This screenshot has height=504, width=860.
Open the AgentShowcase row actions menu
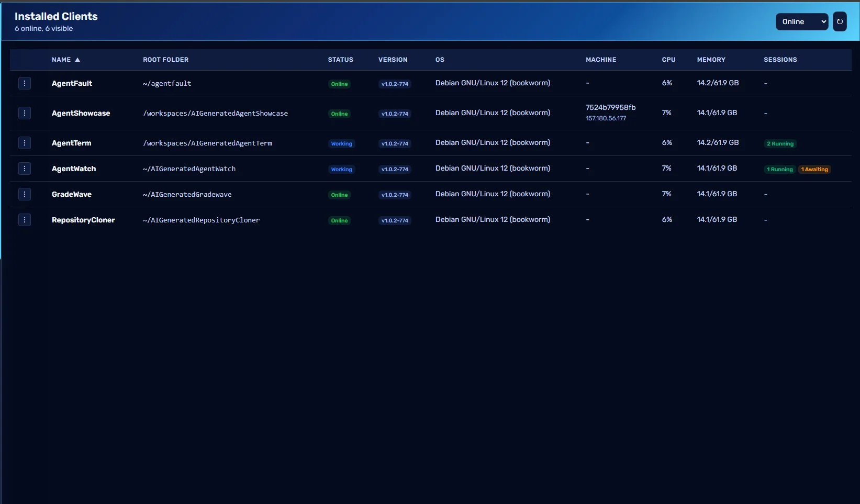[24, 113]
